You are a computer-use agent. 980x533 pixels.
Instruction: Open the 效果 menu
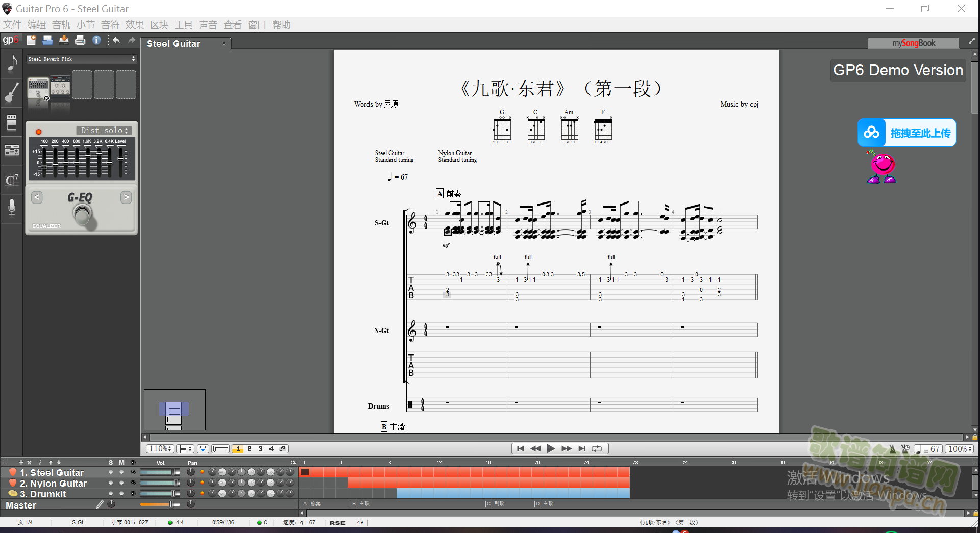pos(135,24)
